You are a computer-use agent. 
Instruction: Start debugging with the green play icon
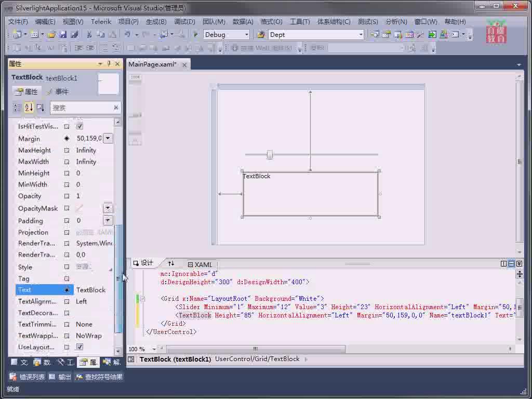[x=195, y=34]
